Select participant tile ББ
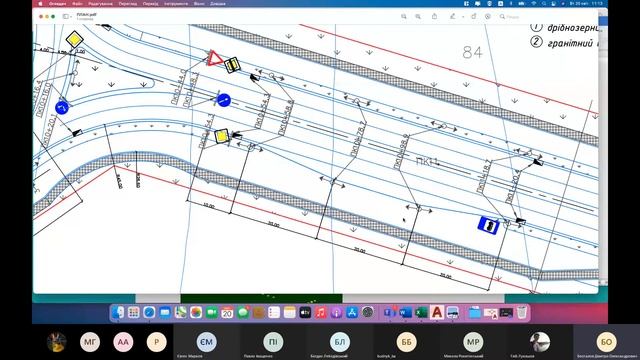This screenshot has height=360, width=640. (407, 342)
